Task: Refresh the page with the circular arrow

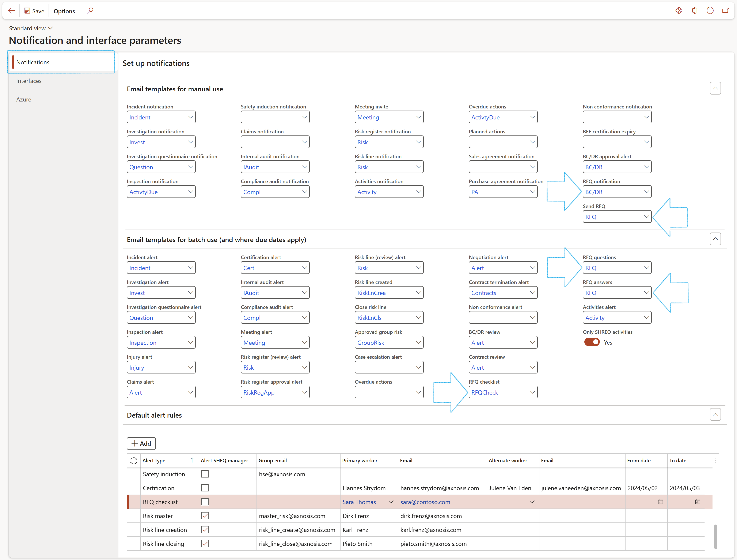Action: pyautogui.click(x=710, y=11)
